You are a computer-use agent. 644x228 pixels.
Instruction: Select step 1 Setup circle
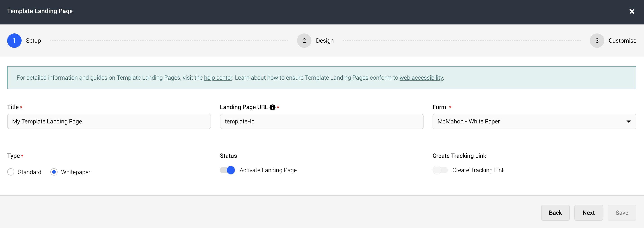(14, 41)
